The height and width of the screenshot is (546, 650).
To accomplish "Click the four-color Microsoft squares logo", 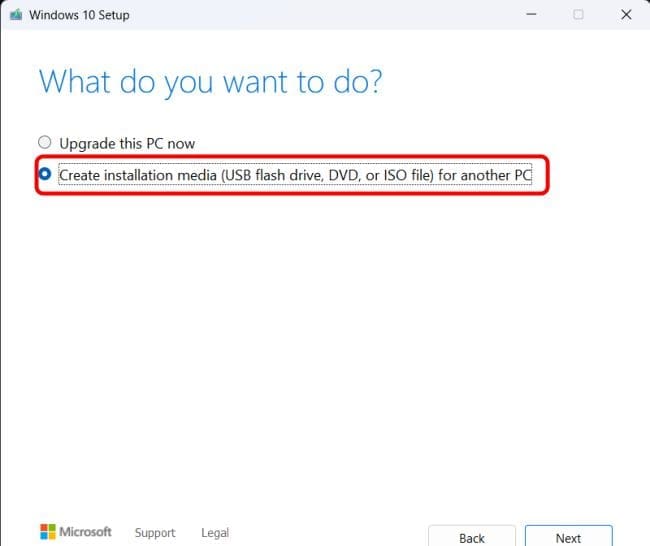I will click(x=48, y=532).
